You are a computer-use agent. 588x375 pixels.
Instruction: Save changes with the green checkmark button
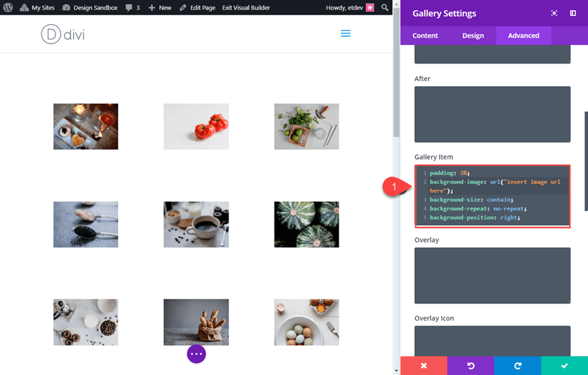(x=565, y=366)
